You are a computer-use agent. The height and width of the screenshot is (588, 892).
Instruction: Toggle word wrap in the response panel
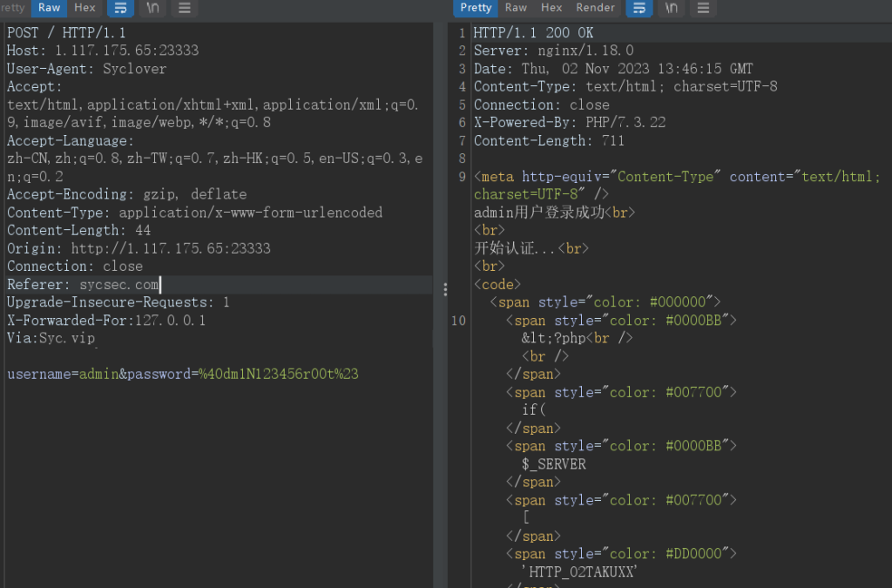(639, 8)
